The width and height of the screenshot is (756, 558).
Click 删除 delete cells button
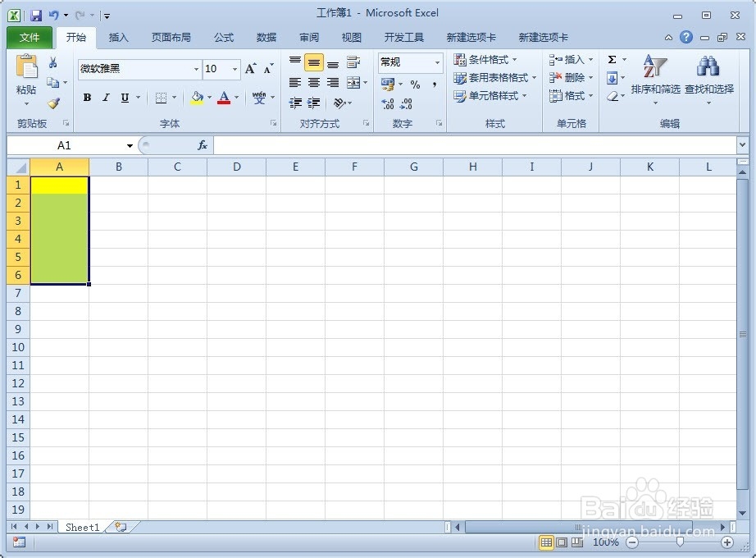(567, 78)
